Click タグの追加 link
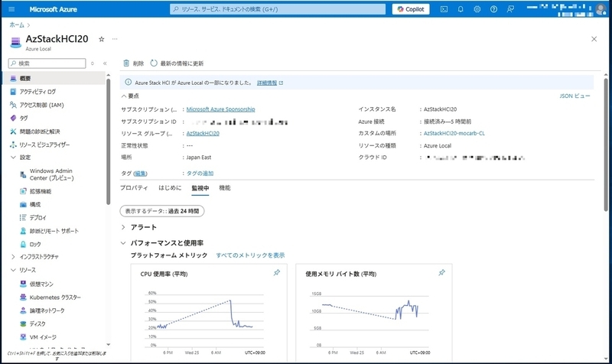Screen dimensions: 612x364 pyautogui.click(x=200, y=174)
